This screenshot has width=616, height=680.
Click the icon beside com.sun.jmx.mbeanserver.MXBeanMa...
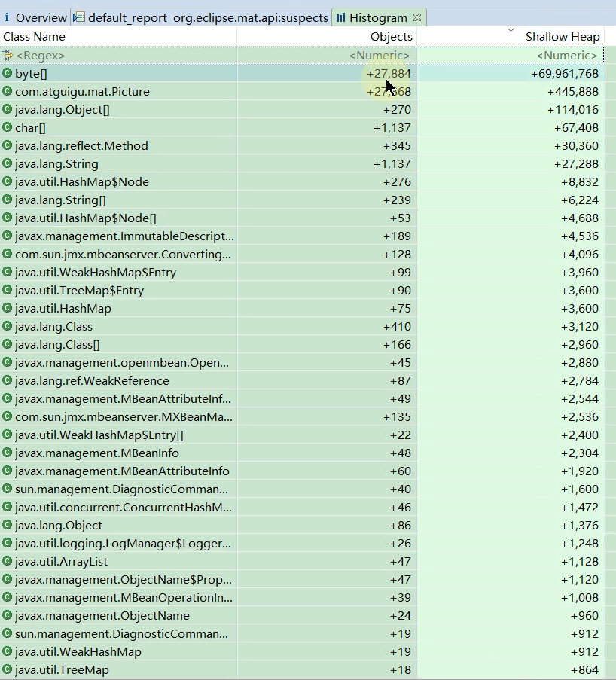click(7, 416)
